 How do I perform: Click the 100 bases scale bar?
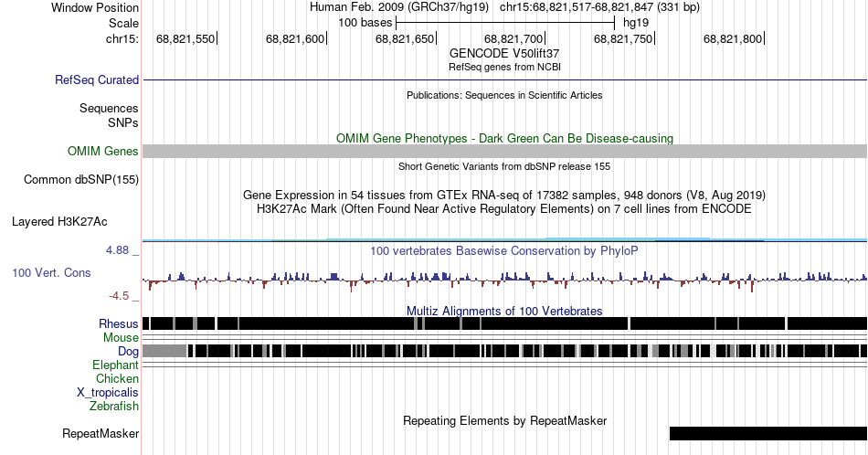tap(505, 23)
